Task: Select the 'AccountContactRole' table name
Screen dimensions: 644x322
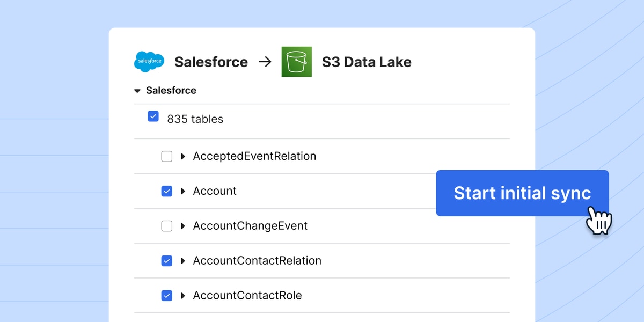Action: click(247, 296)
